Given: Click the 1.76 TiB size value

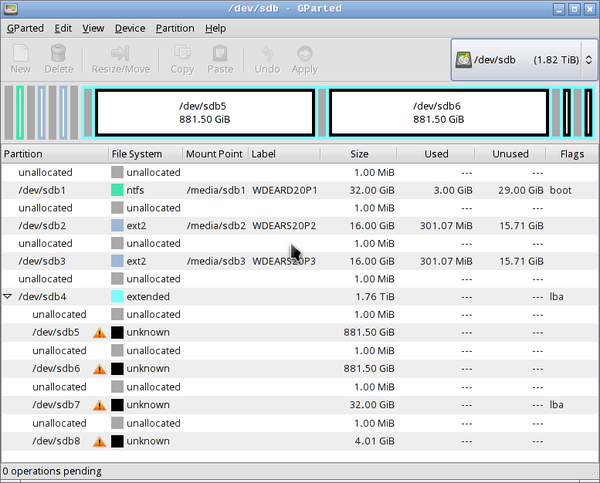Looking at the screenshot, I should (375, 297).
